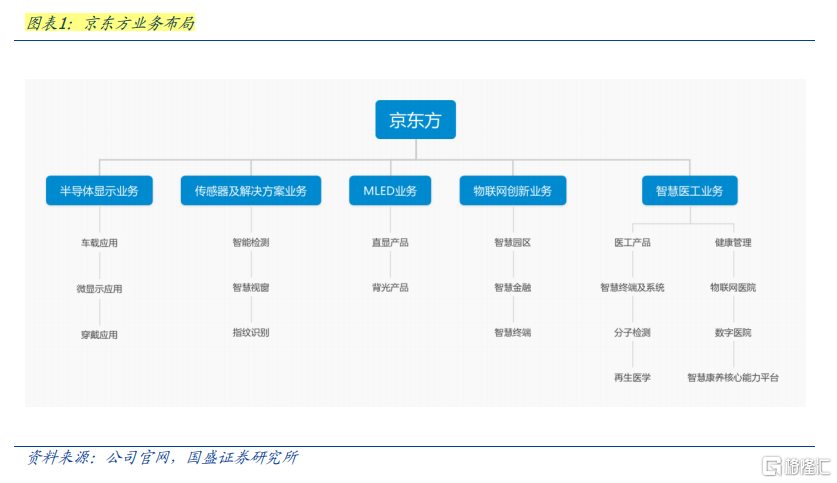Click the 微显示应用 item
Image resolution: width=837 pixels, height=483 pixels.
click(x=99, y=289)
